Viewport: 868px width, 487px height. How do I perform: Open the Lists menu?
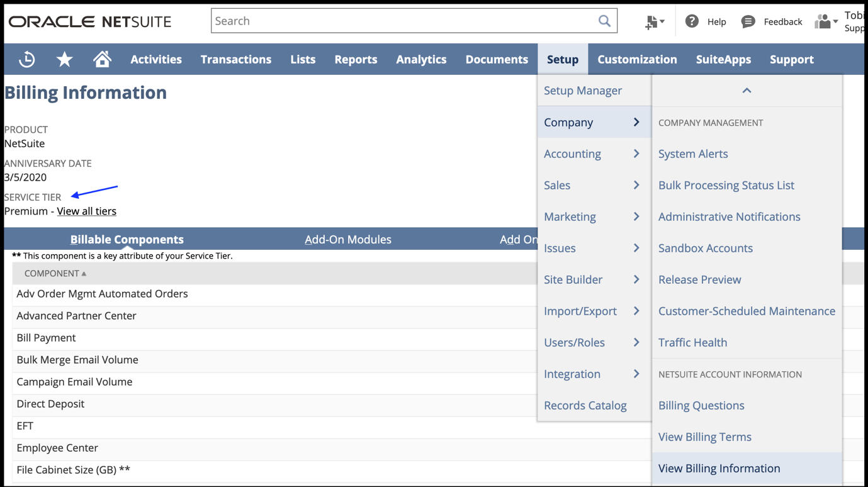pos(303,59)
